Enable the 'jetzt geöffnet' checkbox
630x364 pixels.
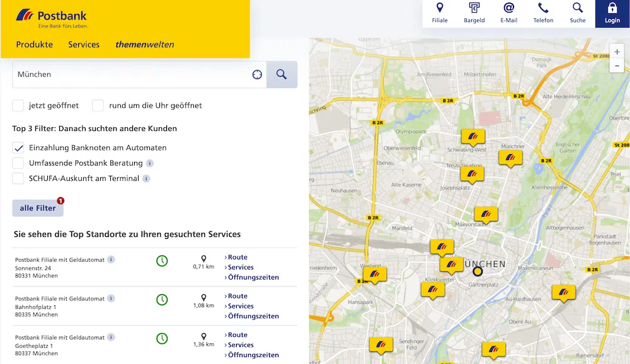tap(18, 106)
